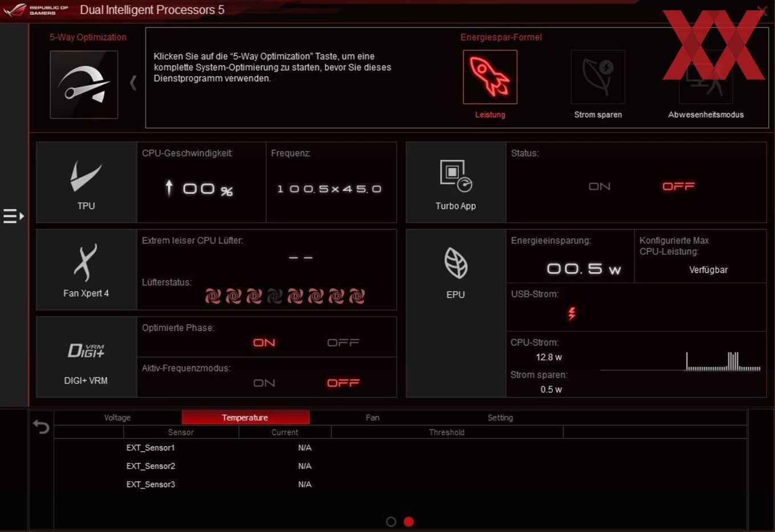This screenshot has height=532, width=775.
Task: Set Aktiv-Frequenzmodus to ON
Action: [264, 383]
